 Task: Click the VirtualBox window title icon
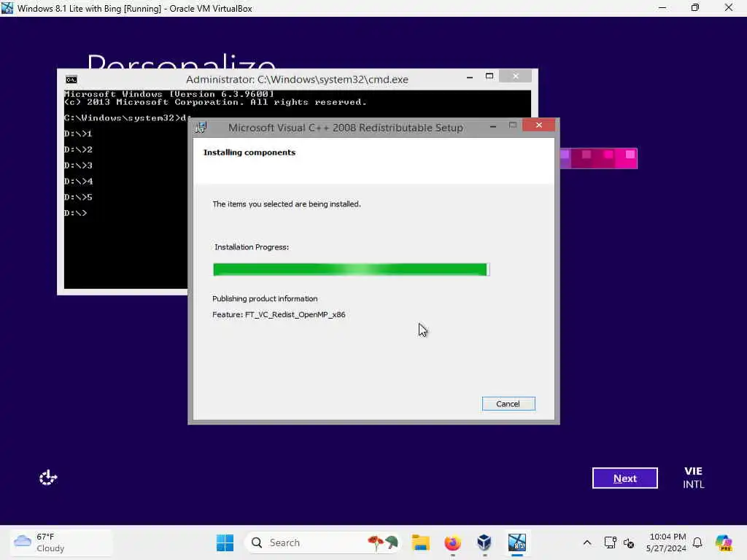coord(7,7)
